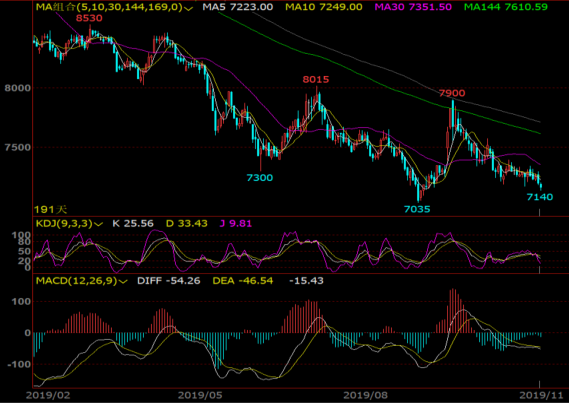Click the 8530 high price marker

(x=89, y=18)
